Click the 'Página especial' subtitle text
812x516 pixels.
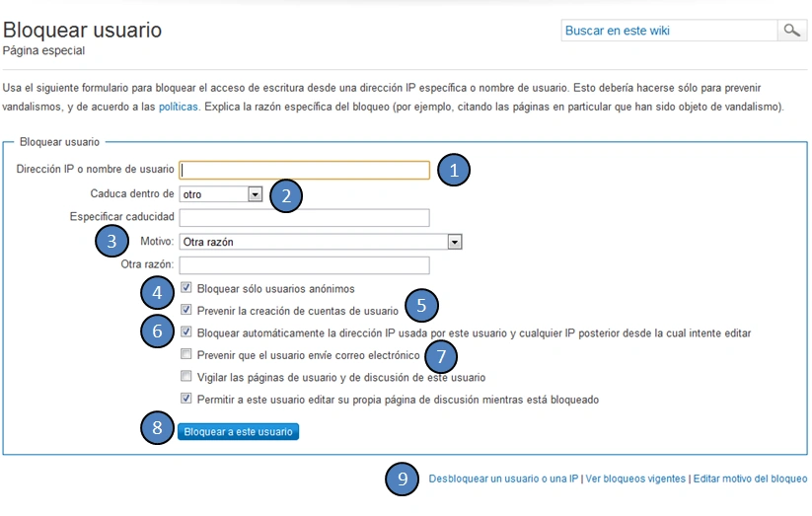click(x=44, y=50)
